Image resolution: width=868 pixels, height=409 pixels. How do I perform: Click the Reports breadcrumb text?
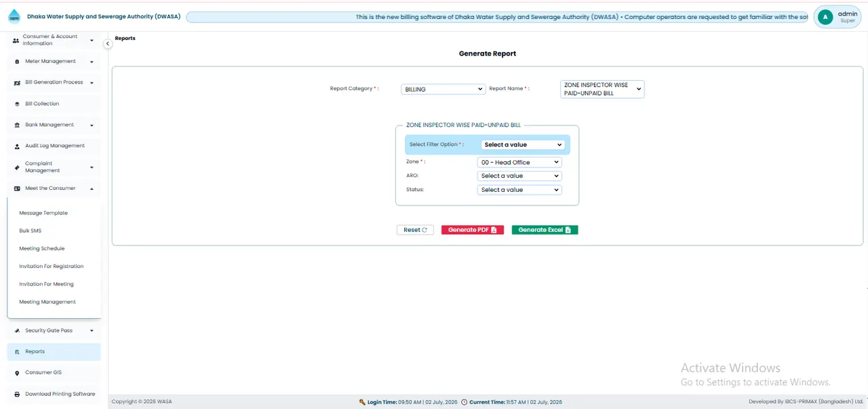click(x=125, y=39)
